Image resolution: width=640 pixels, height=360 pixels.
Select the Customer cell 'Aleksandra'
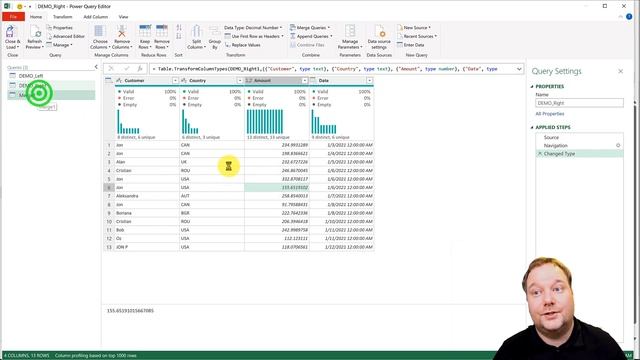147,196
